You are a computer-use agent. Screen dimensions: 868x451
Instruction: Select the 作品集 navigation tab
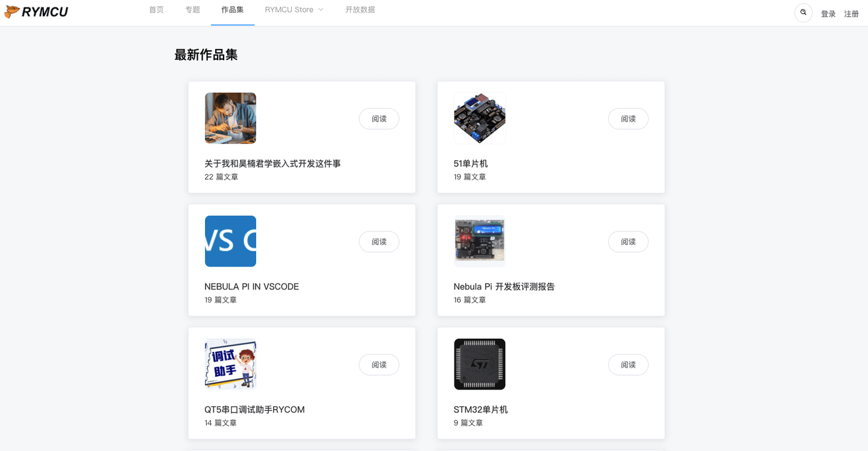point(232,10)
